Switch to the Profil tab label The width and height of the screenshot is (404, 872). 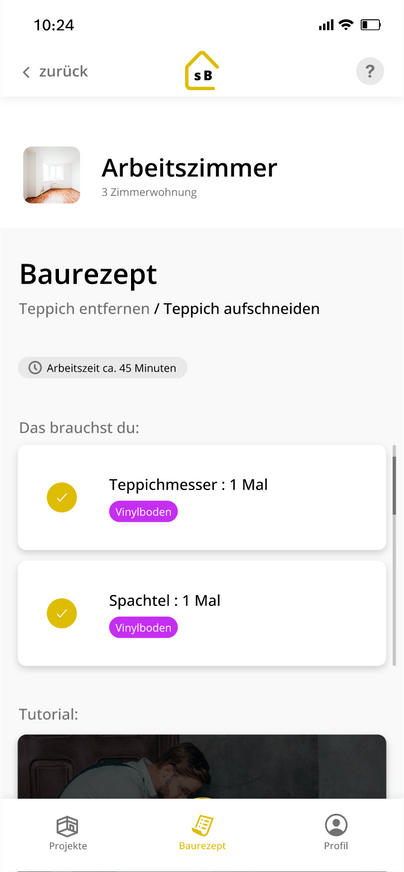336,846
